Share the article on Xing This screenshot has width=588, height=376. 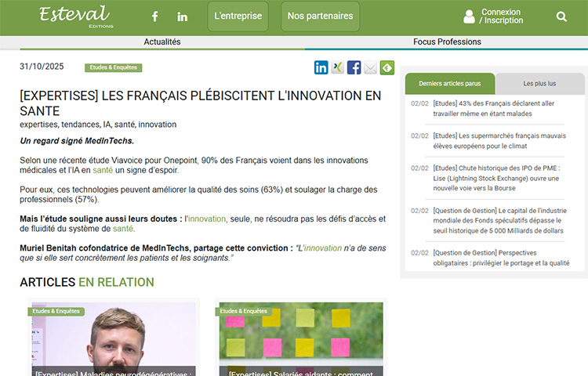(338, 67)
